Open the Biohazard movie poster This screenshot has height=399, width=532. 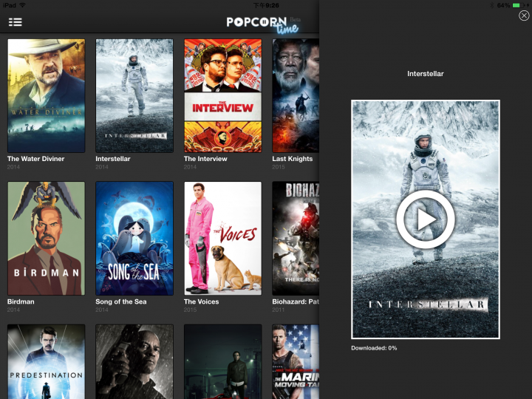point(296,238)
